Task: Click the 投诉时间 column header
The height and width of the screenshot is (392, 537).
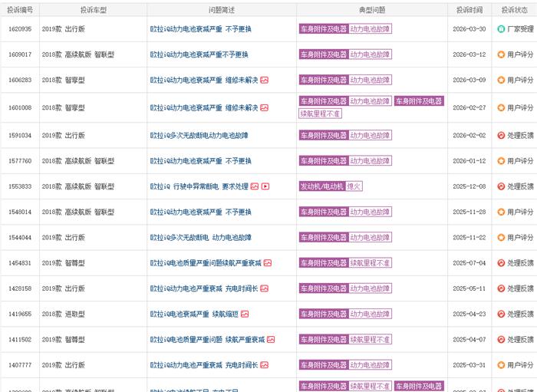Action: [469, 10]
